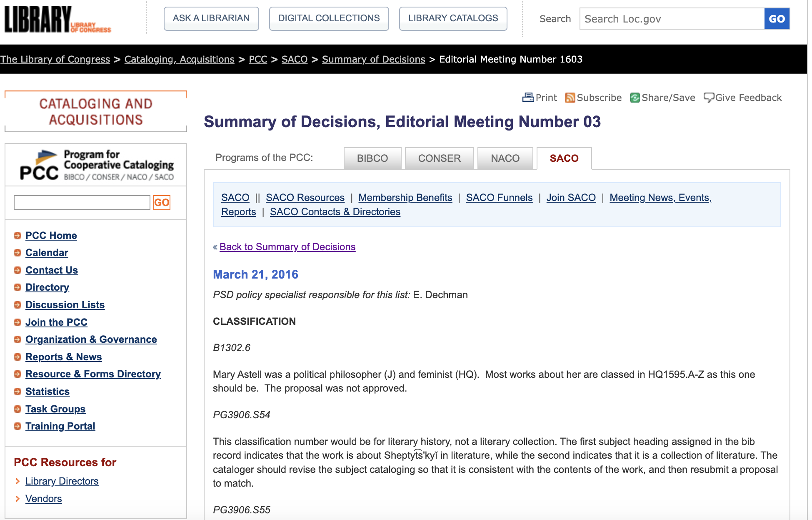
Task: Open the DIGITAL COLLECTIONS button
Action: pos(329,18)
